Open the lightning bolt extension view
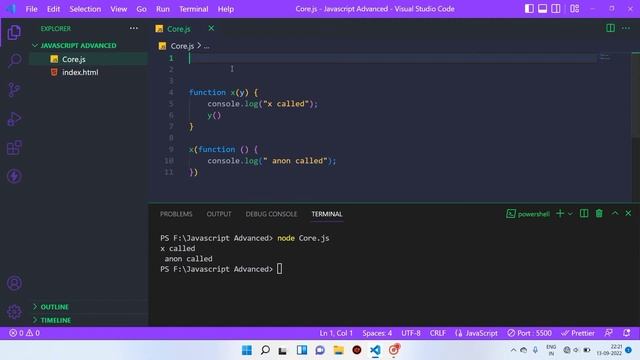Screen dimensions: 640x360 (x=14, y=176)
